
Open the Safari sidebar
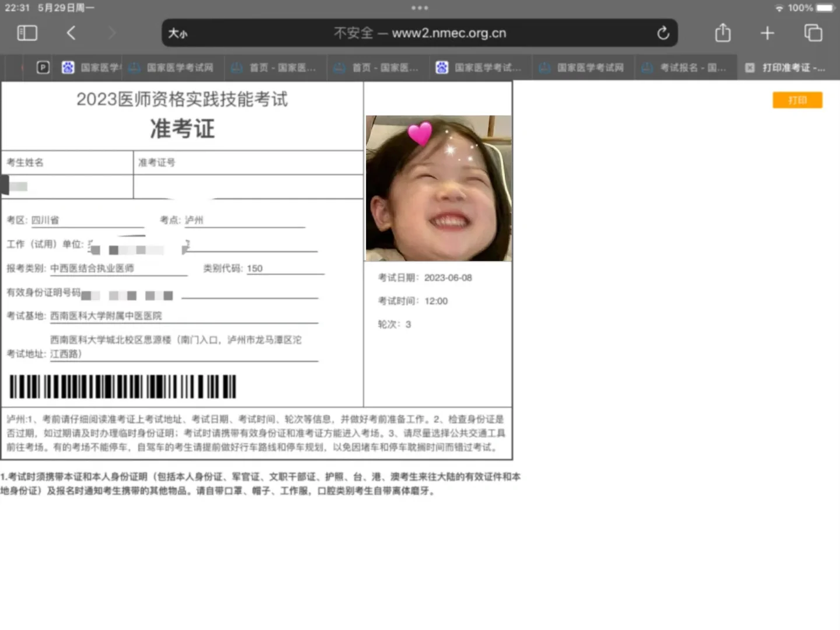(x=27, y=33)
